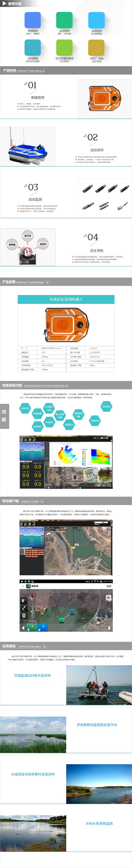Click the trash delete icon in mobile editor

point(24,615)
